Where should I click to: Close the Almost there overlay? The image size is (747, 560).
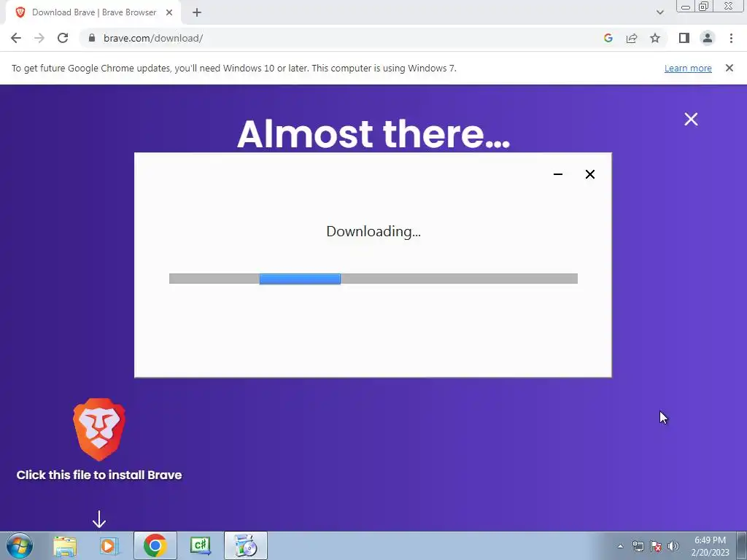click(691, 119)
